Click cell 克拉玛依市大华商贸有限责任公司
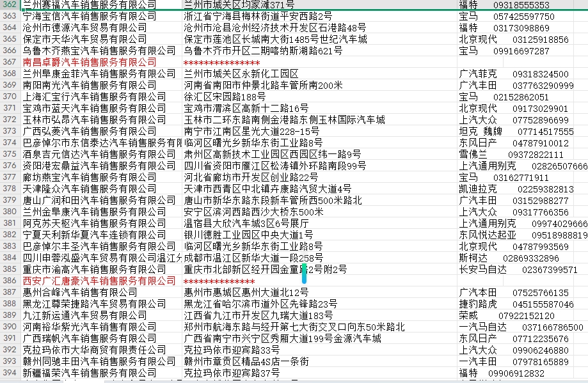This screenshot has height=383, width=588. pos(94,350)
